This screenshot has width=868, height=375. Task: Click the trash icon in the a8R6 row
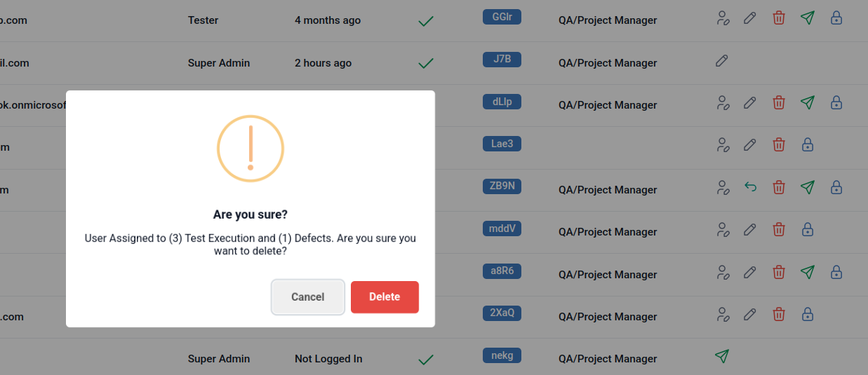[779, 272]
